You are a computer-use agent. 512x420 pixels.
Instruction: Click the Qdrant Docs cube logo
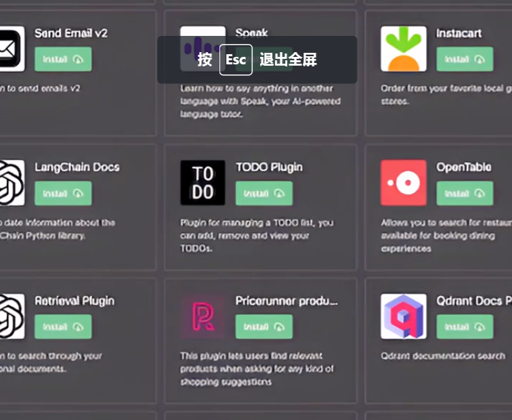point(404,316)
